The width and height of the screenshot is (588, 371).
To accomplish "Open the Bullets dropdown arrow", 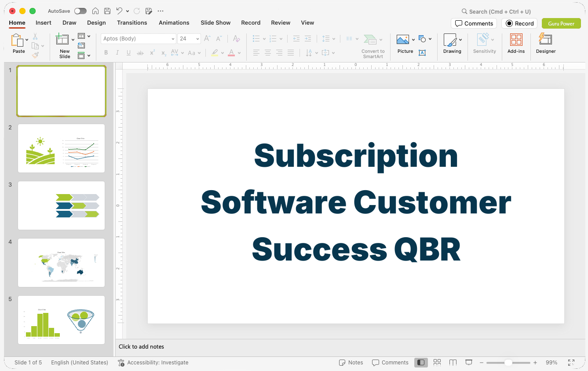I will click(264, 39).
